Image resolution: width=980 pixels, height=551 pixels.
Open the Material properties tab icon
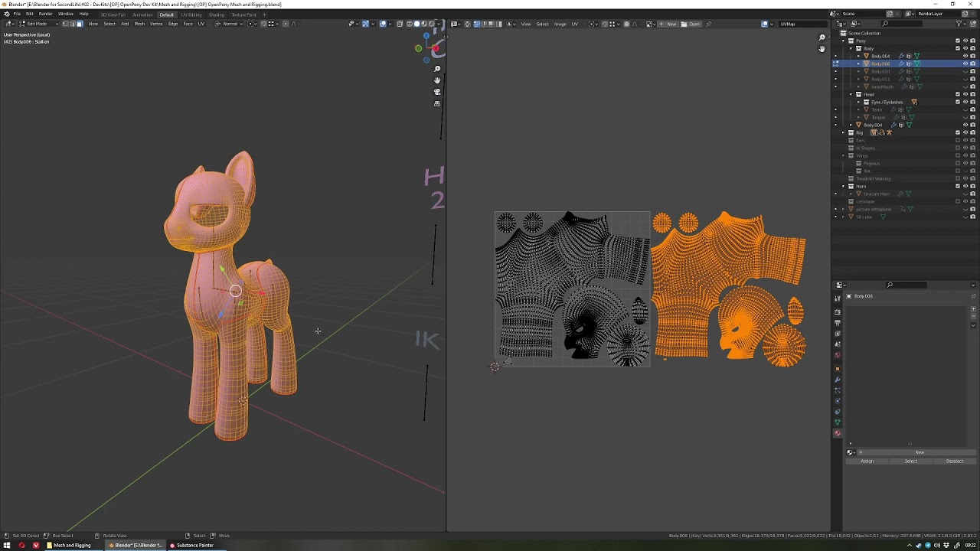click(x=838, y=433)
